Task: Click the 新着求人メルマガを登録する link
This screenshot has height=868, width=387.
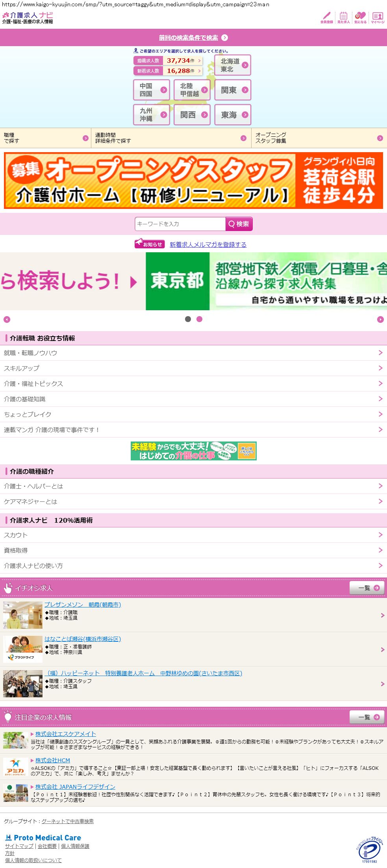Action: (208, 244)
